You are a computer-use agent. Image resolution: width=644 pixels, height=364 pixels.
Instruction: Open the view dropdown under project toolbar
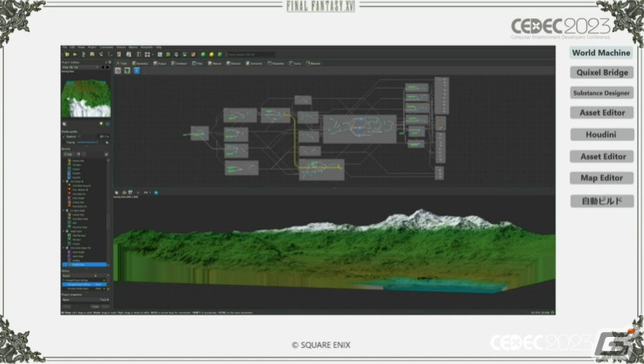point(80,67)
